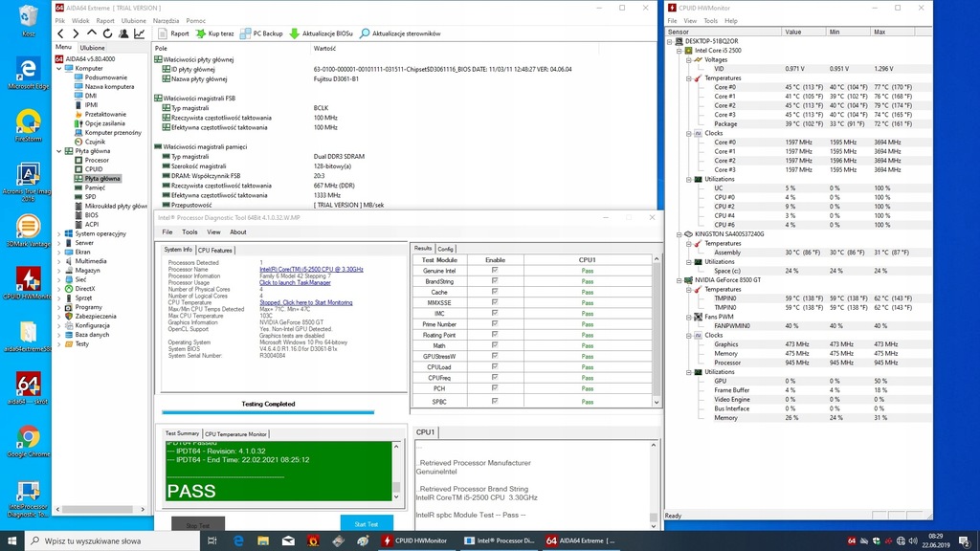This screenshot has height=551, width=980.
Task: Switch to the CPU Features tab
Action: point(215,250)
